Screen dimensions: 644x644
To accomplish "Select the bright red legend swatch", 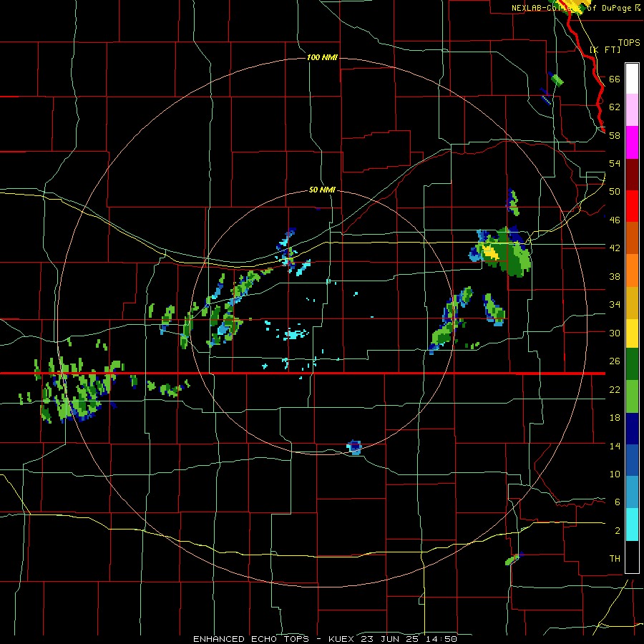I will (632, 206).
